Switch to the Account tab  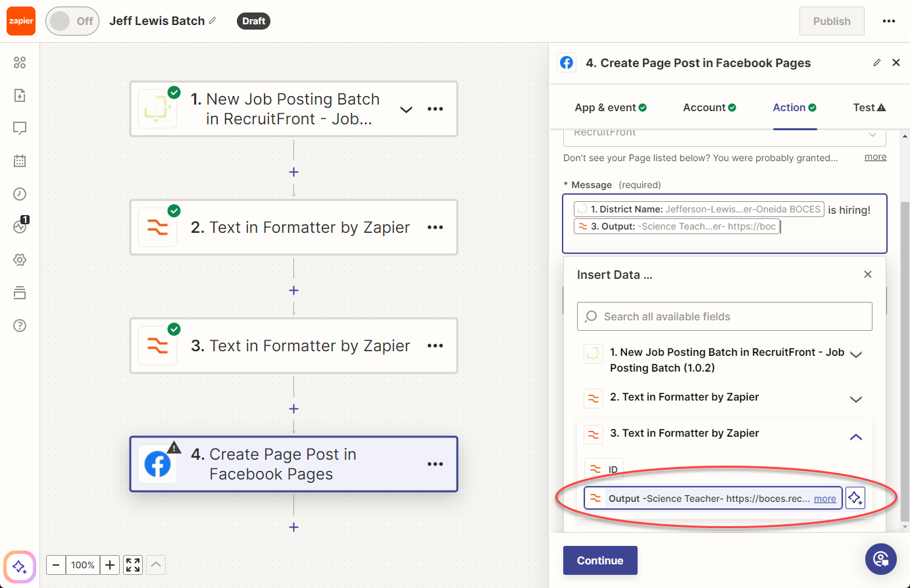(709, 107)
